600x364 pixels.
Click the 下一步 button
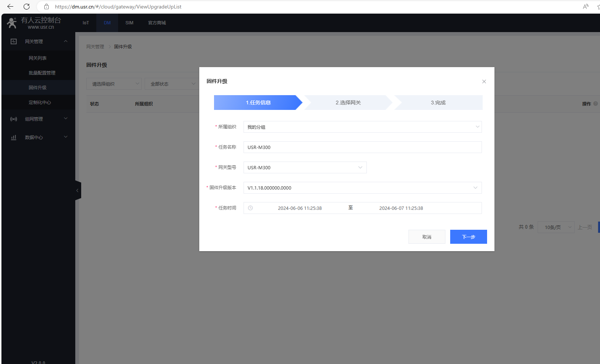coord(468,237)
